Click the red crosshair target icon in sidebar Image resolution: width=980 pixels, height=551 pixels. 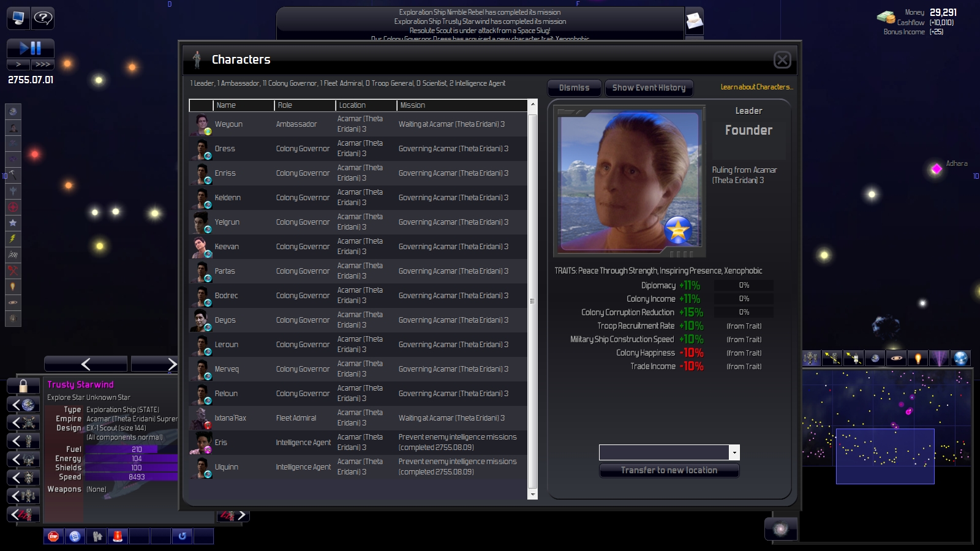[x=13, y=207]
